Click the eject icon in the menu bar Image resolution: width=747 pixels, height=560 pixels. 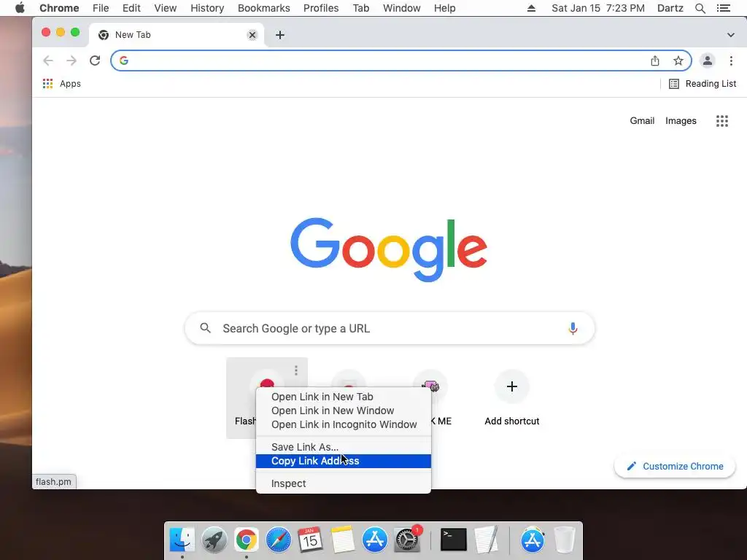[531, 8]
